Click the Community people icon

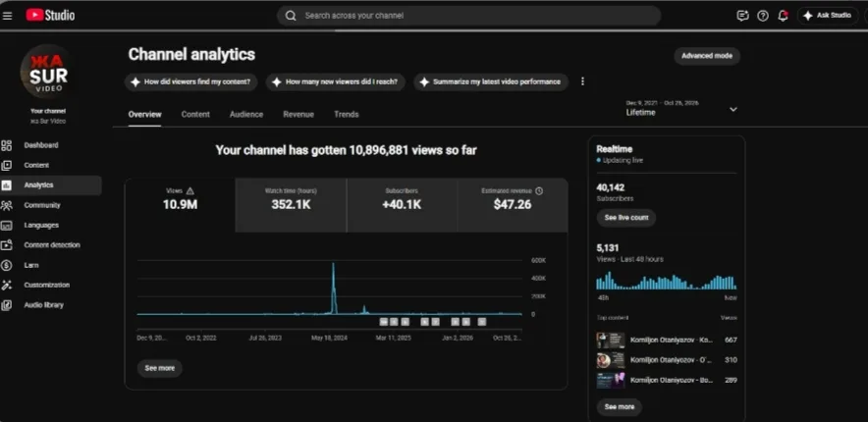coord(7,205)
